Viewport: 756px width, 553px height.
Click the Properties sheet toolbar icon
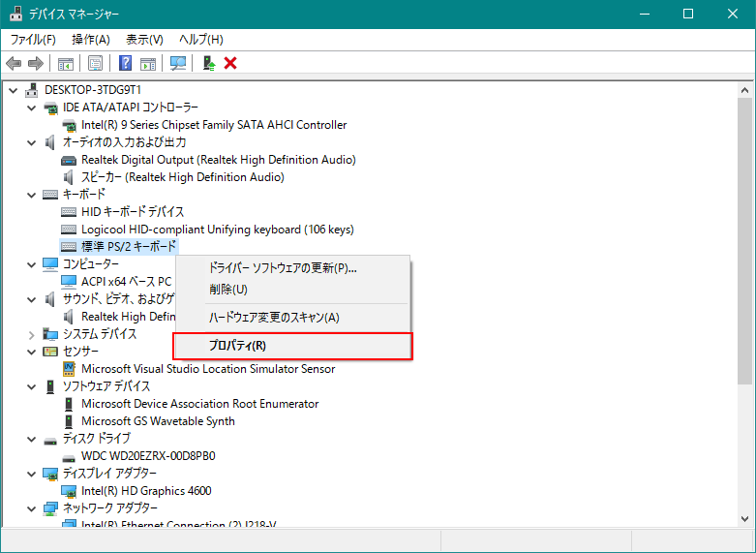pos(96,63)
